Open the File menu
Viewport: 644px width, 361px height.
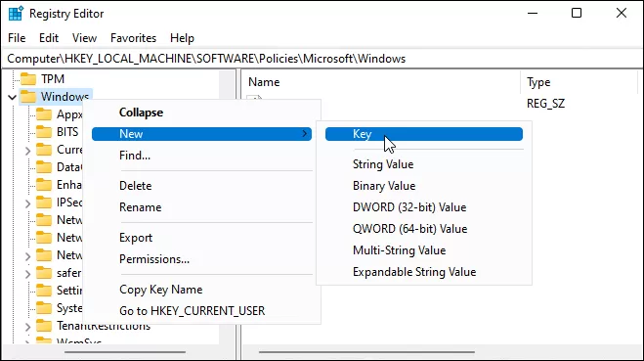(17, 38)
